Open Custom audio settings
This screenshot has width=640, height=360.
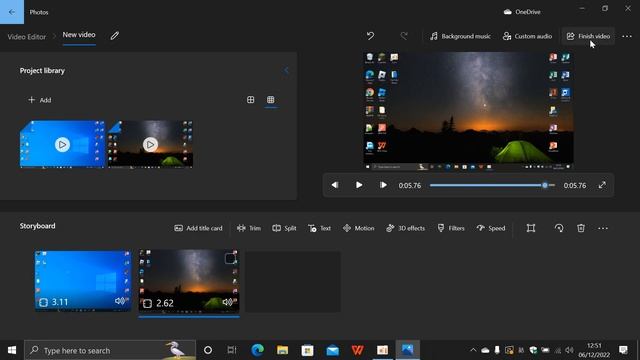(x=527, y=36)
